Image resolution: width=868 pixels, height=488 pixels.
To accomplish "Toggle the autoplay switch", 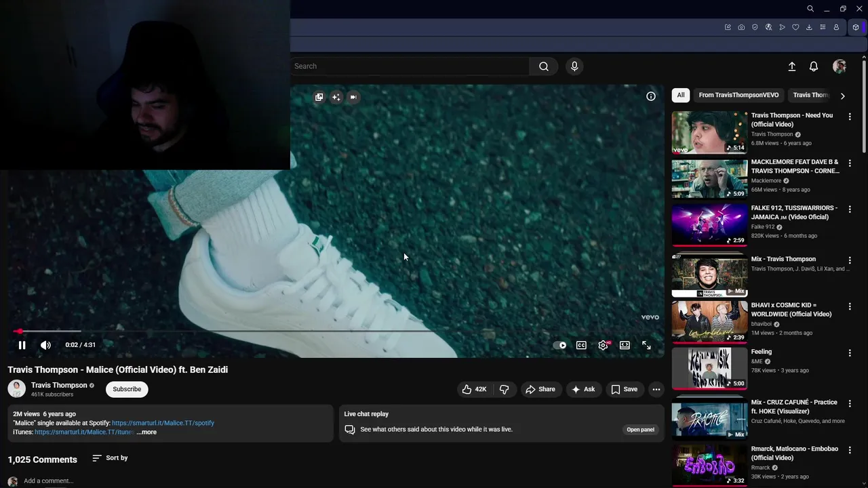I will point(560,345).
